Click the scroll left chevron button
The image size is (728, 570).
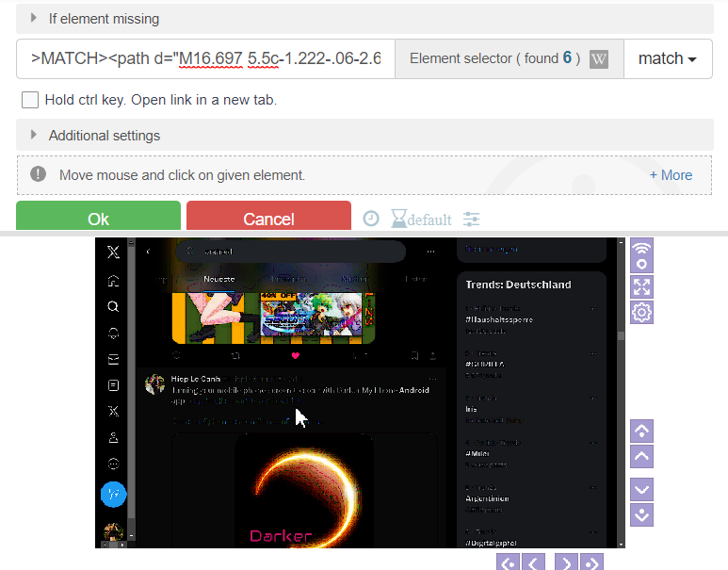pos(533,562)
